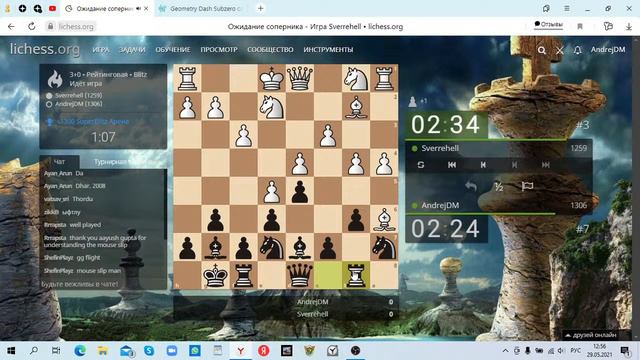Open the taskbar volume control
The width and height of the screenshot is (640, 360).
(x=561, y=351)
